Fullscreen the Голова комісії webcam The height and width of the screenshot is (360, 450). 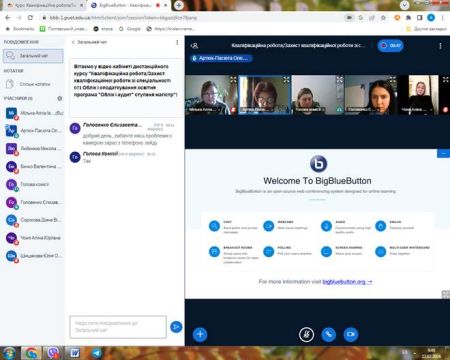(339, 79)
